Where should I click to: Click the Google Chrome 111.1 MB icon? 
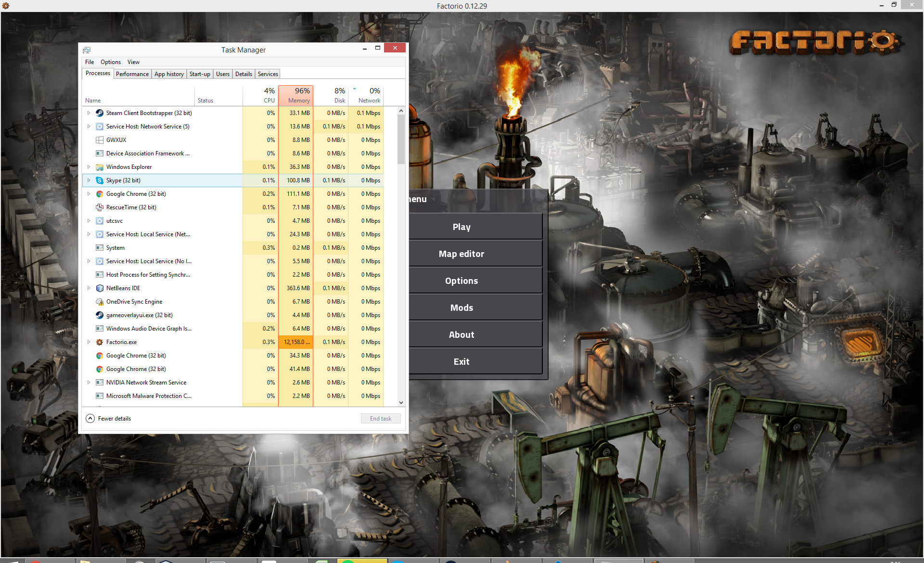(x=100, y=194)
